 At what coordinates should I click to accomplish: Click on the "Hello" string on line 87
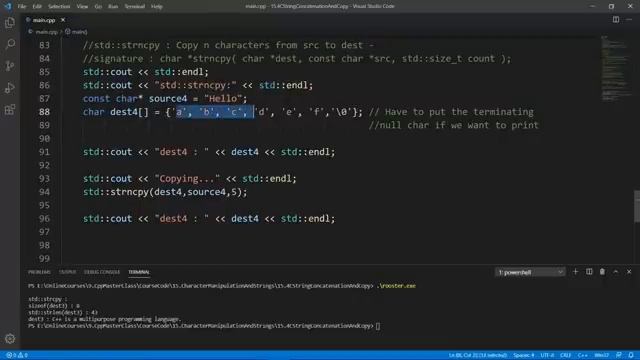tap(223, 98)
